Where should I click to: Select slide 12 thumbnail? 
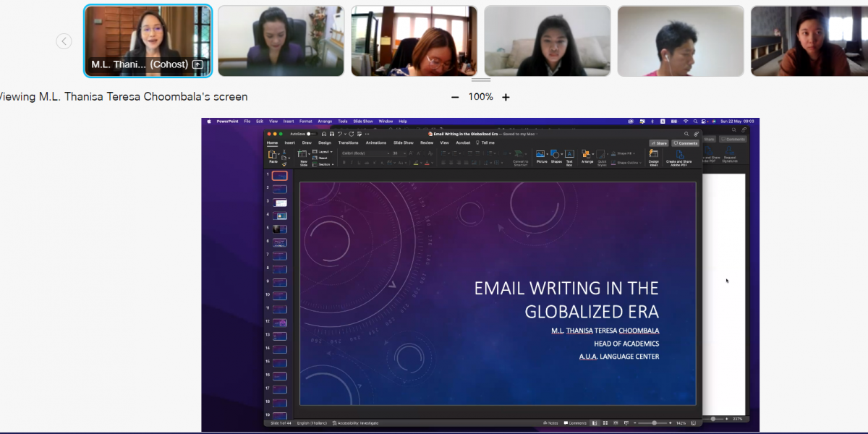(280, 323)
